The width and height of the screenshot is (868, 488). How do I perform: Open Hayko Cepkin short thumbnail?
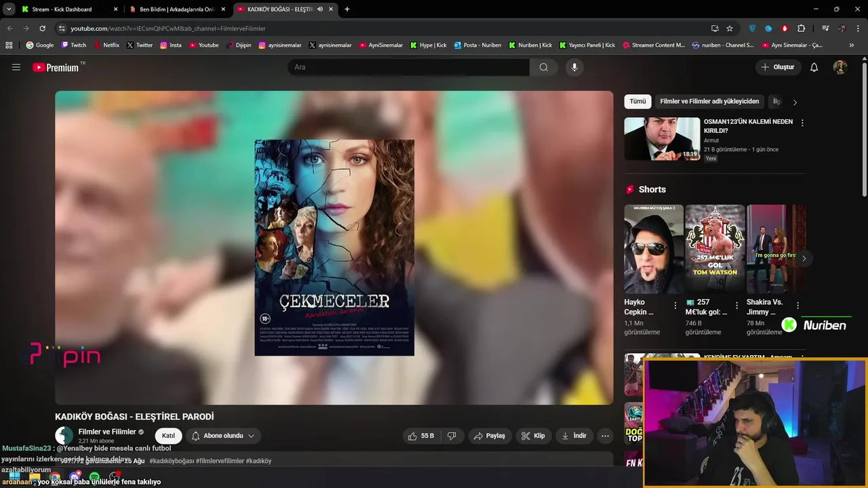tap(654, 249)
